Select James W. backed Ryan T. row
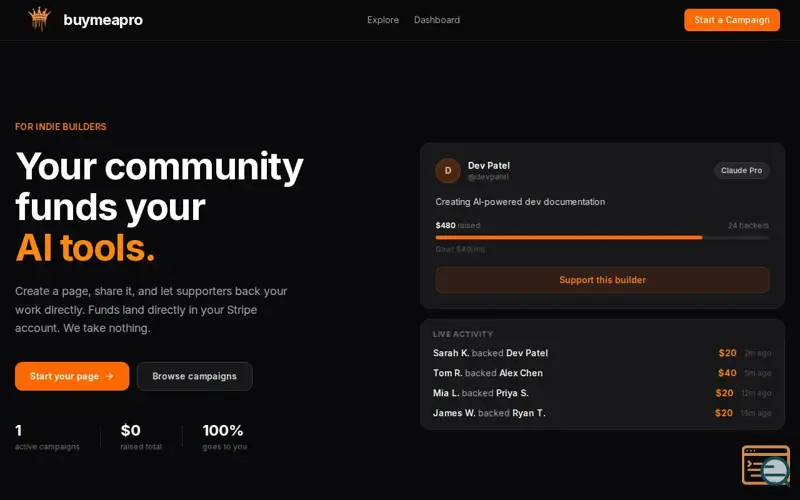The height and width of the screenshot is (500, 800). tap(602, 413)
